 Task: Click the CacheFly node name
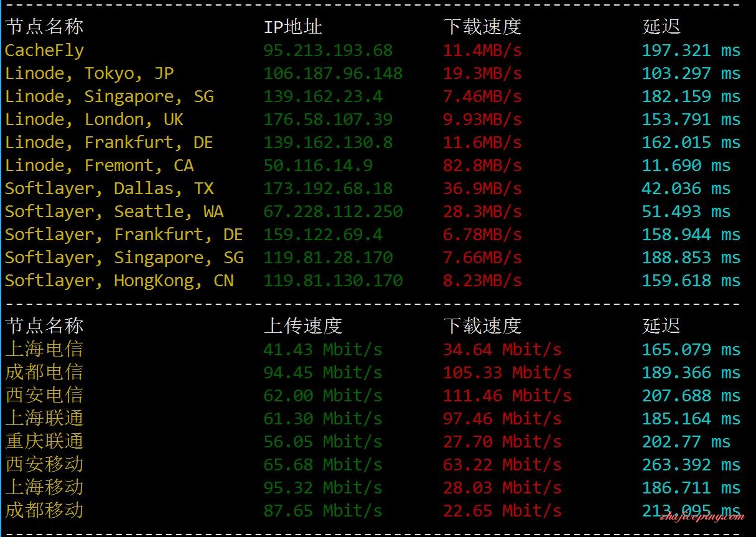pyautogui.click(x=44, y=50)
